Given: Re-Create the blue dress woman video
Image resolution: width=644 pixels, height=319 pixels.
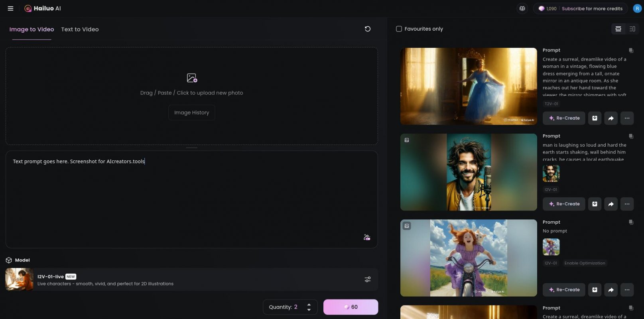Looking at the screenshot, I should (564, 118).
